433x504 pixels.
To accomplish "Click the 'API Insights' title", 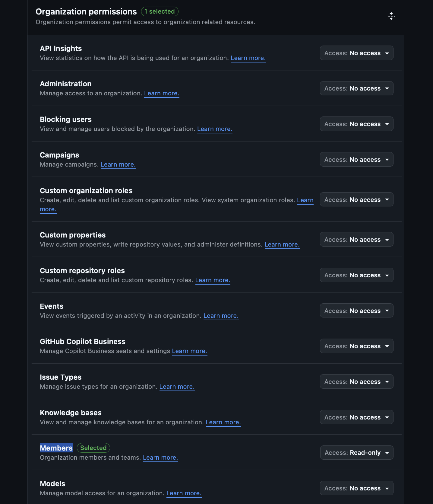I will 61,49.
